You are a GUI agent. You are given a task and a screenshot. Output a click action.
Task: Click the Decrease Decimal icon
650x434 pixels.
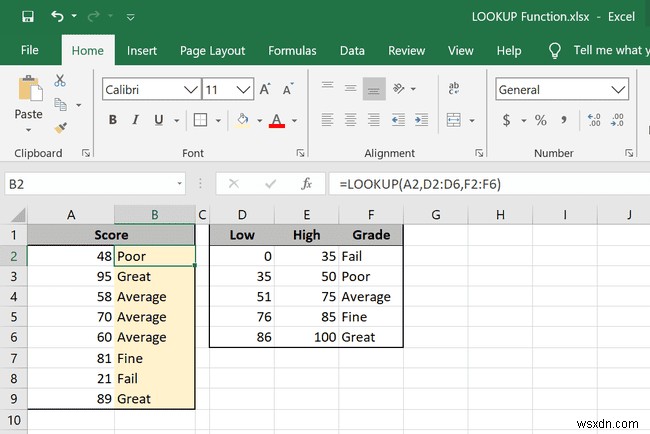point(617,120)
